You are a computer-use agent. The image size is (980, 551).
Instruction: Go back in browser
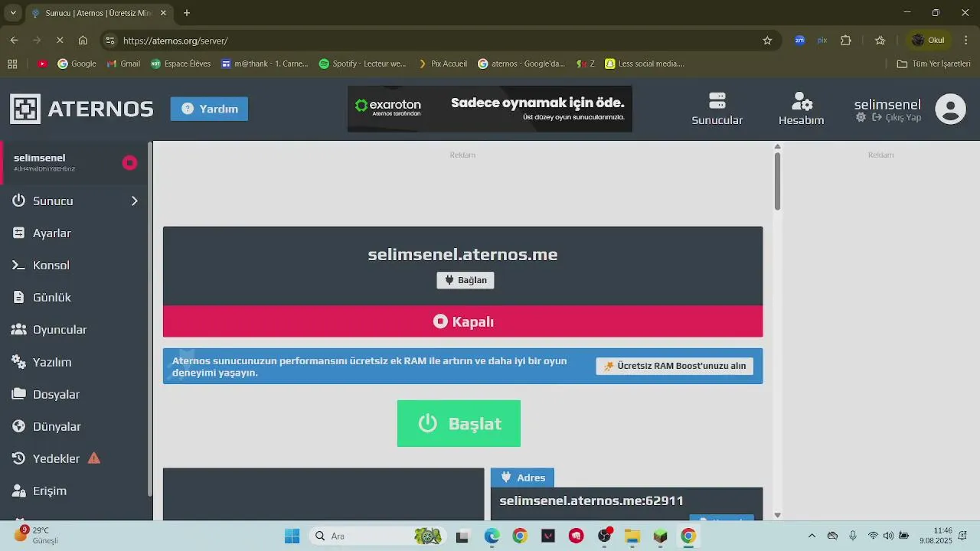(15, 41)
